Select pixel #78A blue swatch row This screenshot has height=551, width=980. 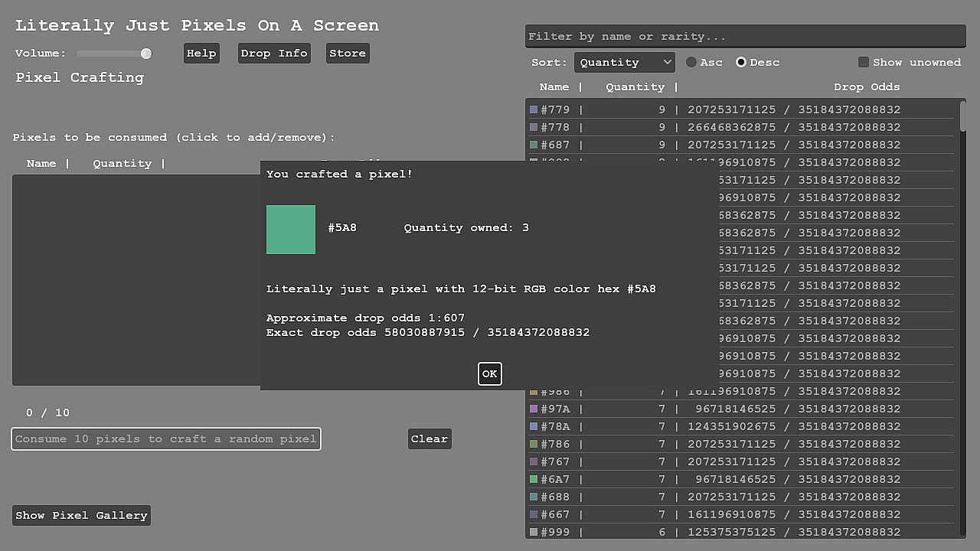534,426
